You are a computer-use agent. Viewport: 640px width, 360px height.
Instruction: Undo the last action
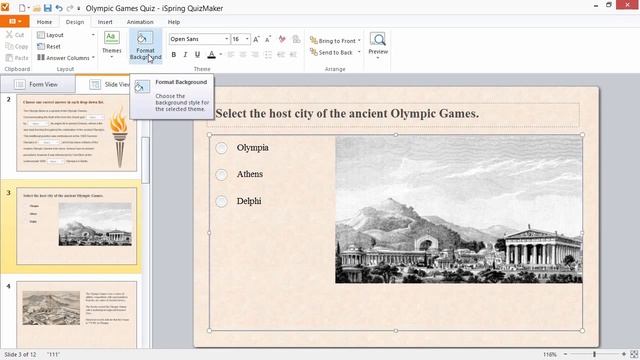[59, 8]
